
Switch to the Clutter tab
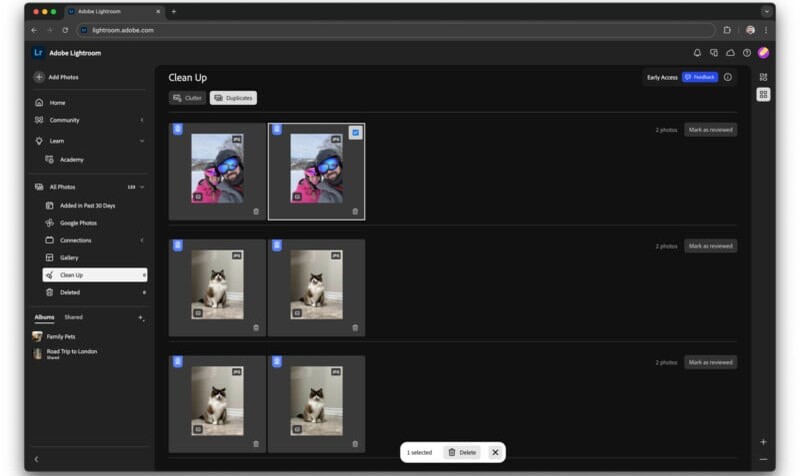coord(187,98)
